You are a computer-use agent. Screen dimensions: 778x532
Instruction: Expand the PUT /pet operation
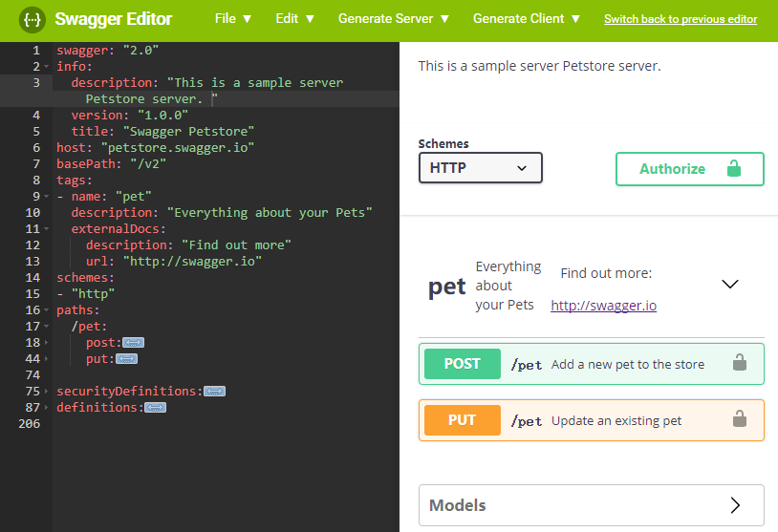click(x=592, y=420)
